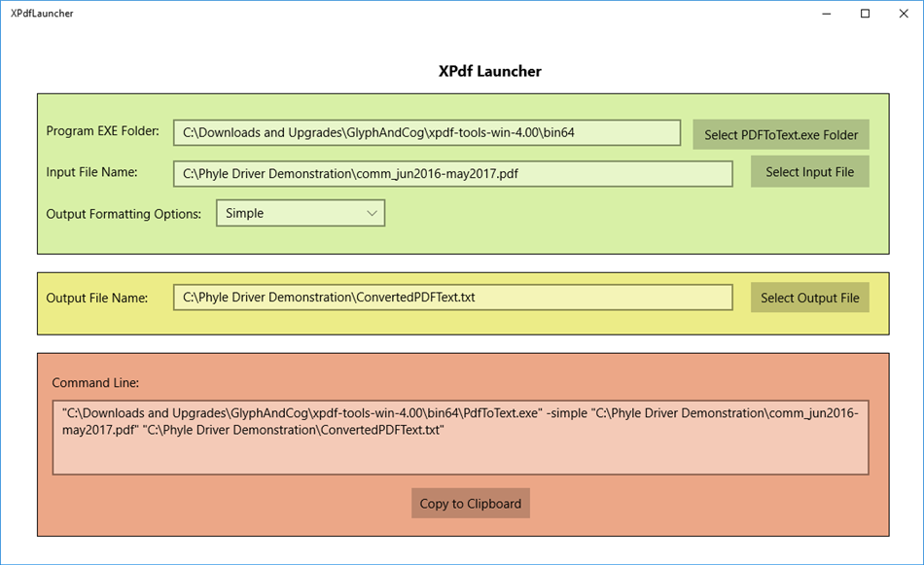Click the Select PDFToText.exe Folder button
Image resolution: width=924 pixels, height=565 pixels.
pos(781,134)
